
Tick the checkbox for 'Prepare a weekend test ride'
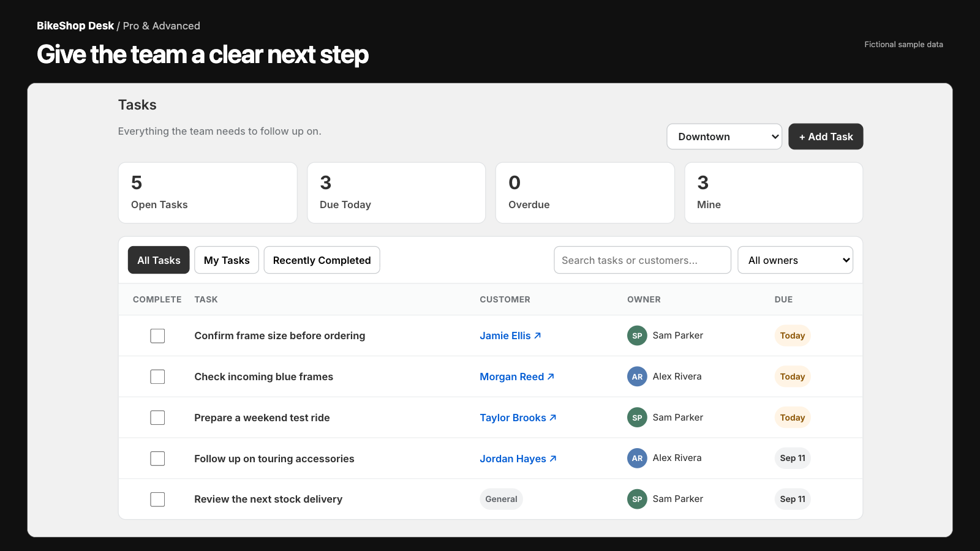[x=157, y=418]
